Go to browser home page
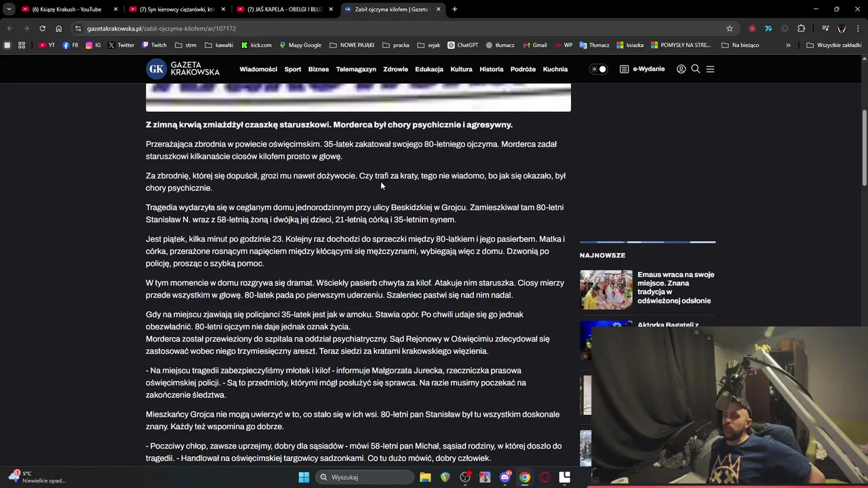 click(58, 28)
